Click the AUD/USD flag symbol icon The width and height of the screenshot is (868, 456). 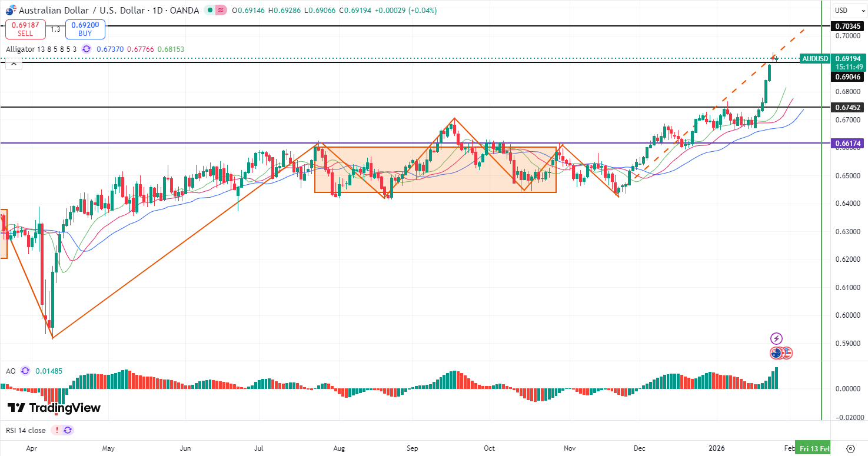tap(11, 10)
